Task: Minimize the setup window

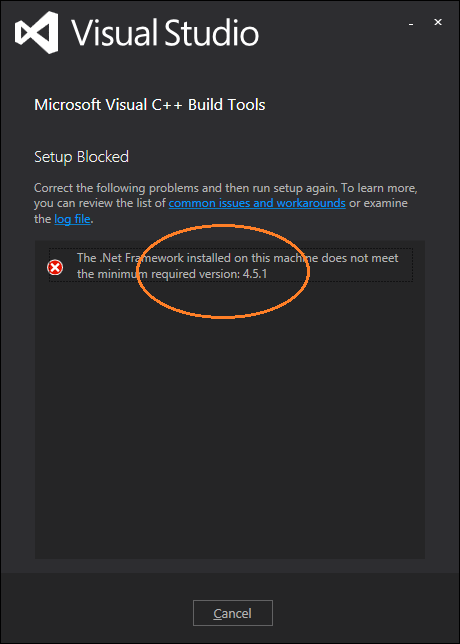Action: pos(410,23)
